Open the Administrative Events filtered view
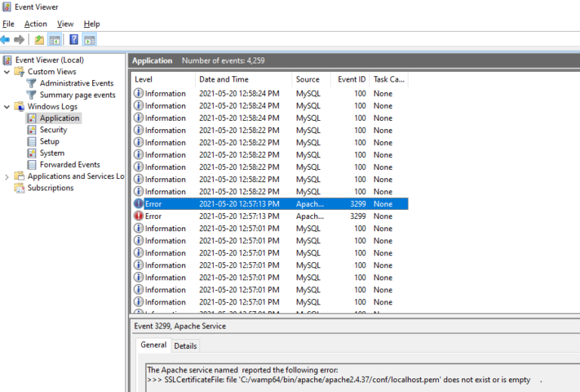Image resolution: width=580 pixels, height=392 pixels. pyautogui.click(x=76, y=83)
